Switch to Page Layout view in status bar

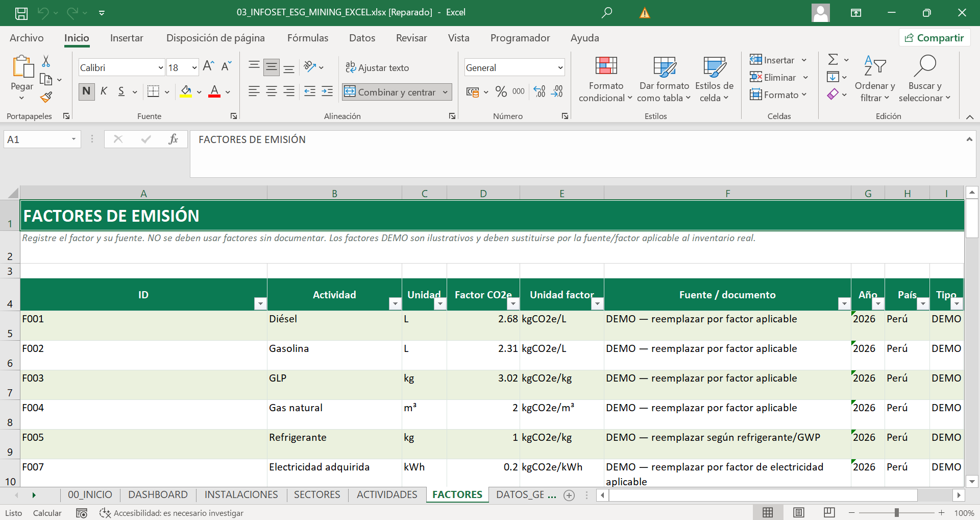pos(799,512)
